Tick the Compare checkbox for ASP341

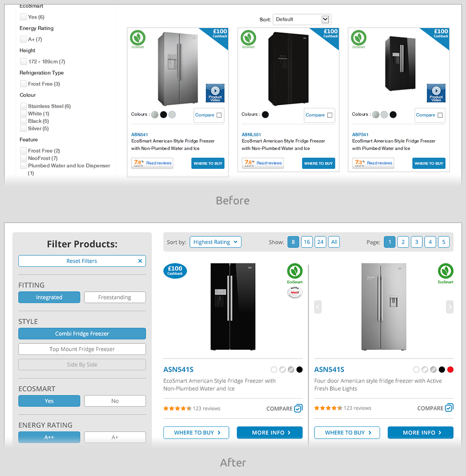point(440,115)
